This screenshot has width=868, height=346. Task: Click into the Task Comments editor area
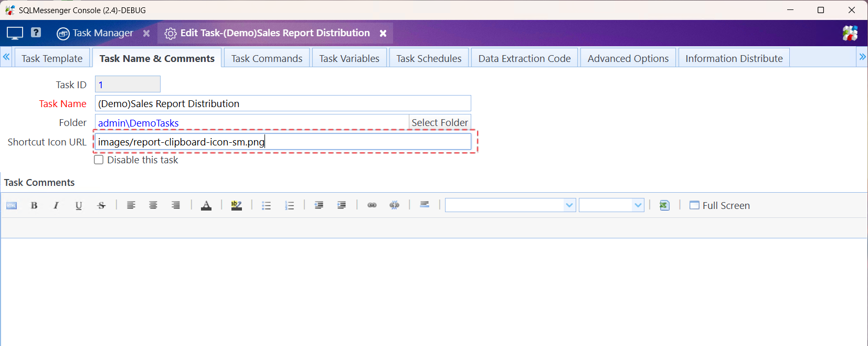[434, 292]
